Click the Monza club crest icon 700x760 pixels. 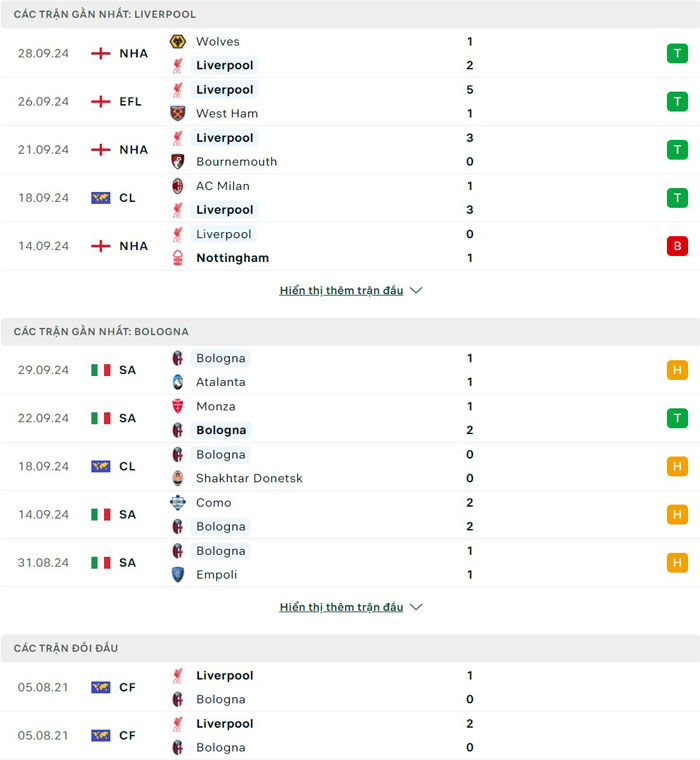[x=178, y=406]
